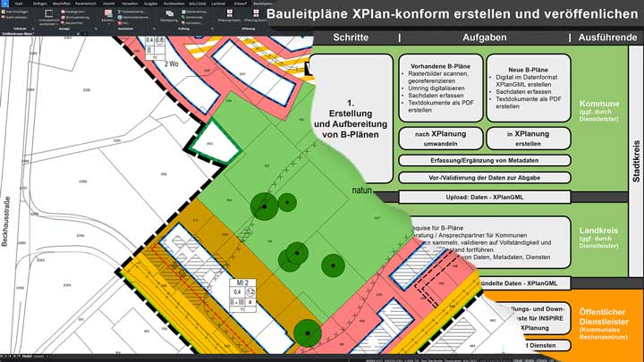The image size is (644, 362).
Task: Click the Neue B-Pläne box
Action: (x=529, y=88)
